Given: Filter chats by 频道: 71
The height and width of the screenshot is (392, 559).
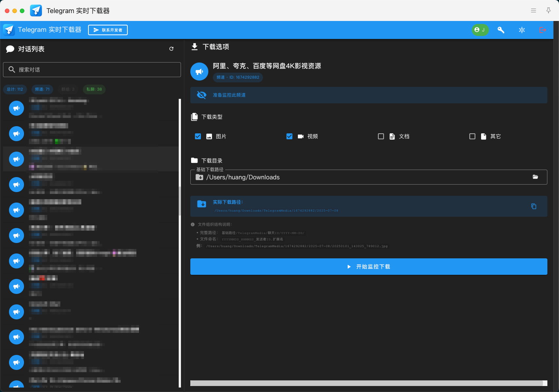Looking at the screenshot, I should [42, 89].
